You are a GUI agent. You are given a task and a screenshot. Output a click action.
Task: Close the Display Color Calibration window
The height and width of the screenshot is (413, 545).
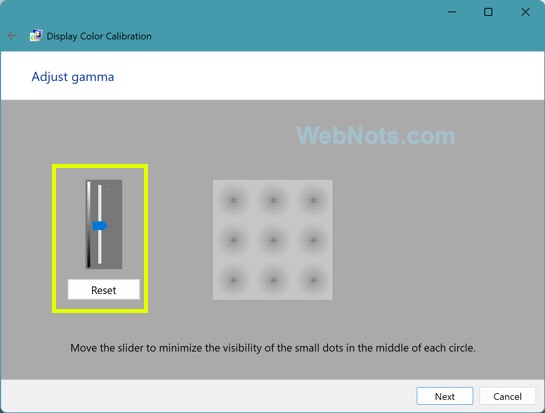pos(525,12)
